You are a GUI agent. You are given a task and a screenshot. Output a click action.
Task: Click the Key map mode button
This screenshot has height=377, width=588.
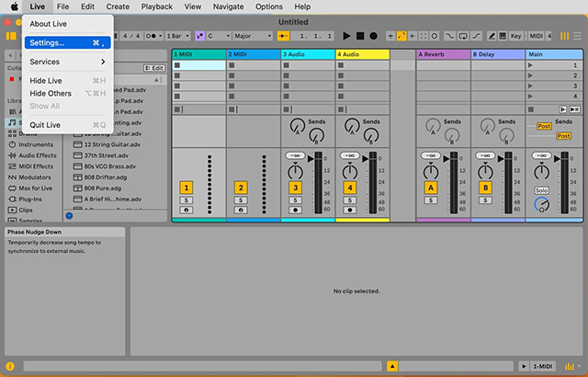point(516,36)
